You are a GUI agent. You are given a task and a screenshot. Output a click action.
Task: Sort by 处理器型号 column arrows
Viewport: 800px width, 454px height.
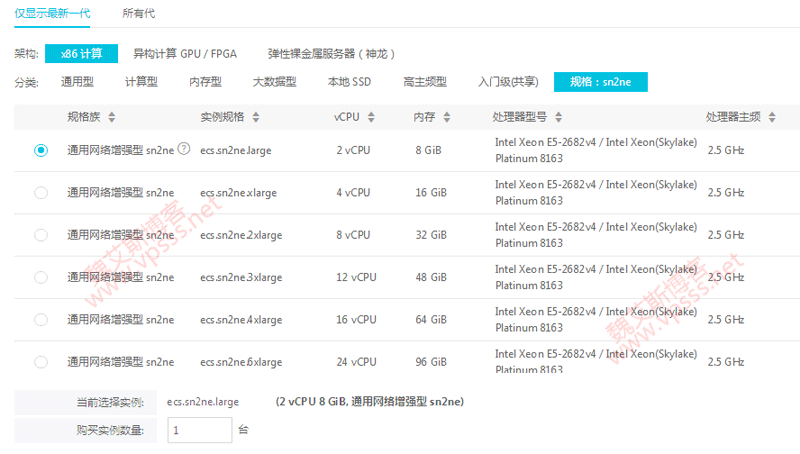pyautogui.click(x=557, y=117)
